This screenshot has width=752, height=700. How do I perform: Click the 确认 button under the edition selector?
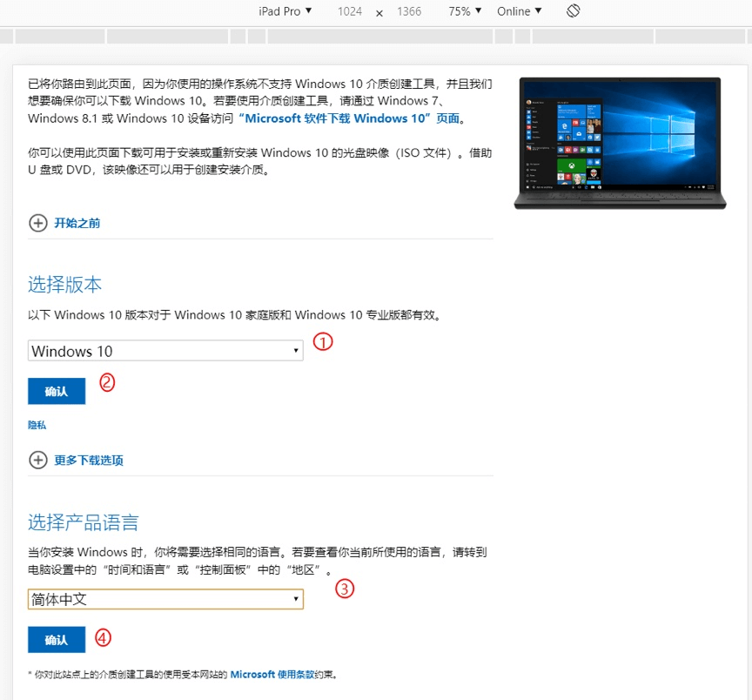56,391
